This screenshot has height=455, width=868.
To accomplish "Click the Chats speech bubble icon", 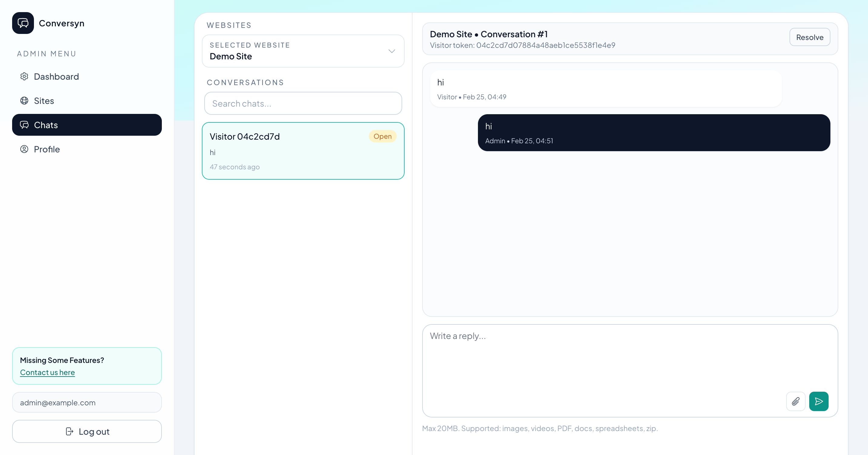I will [x=24, y=125].
